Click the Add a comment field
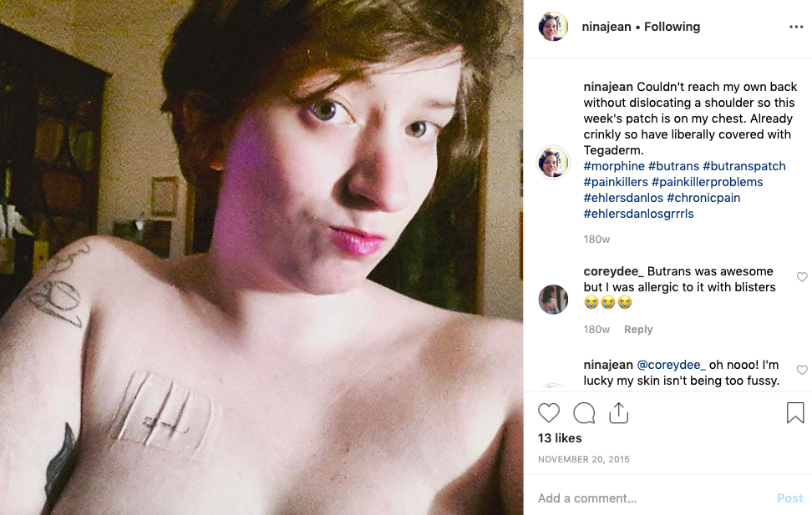 tap(652, 498)
